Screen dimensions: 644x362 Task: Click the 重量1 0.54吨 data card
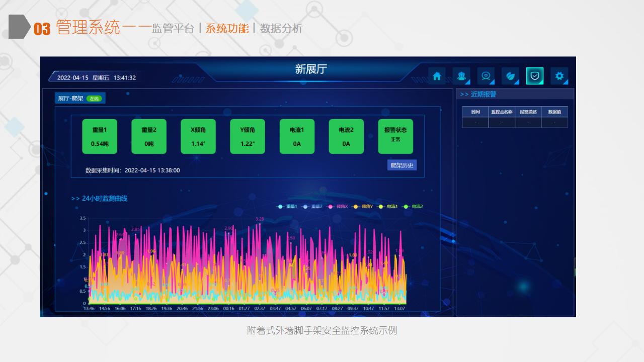[100, 136]
